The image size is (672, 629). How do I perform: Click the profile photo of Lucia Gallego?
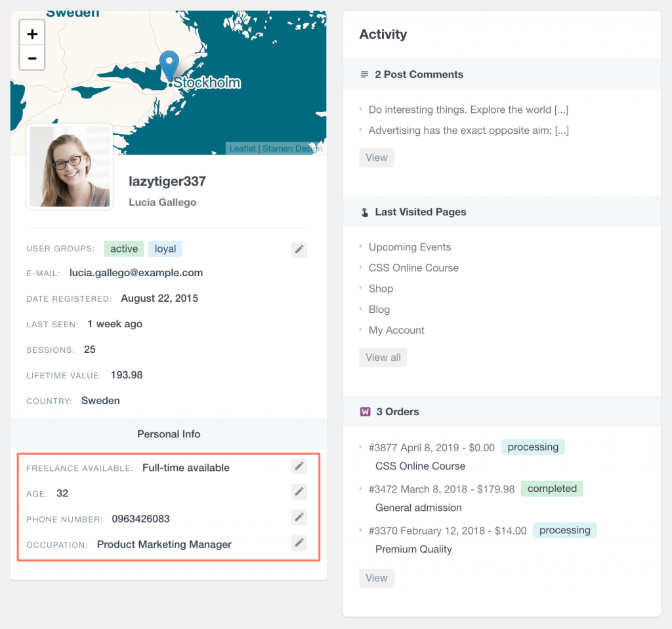click(x=69, y=166)
